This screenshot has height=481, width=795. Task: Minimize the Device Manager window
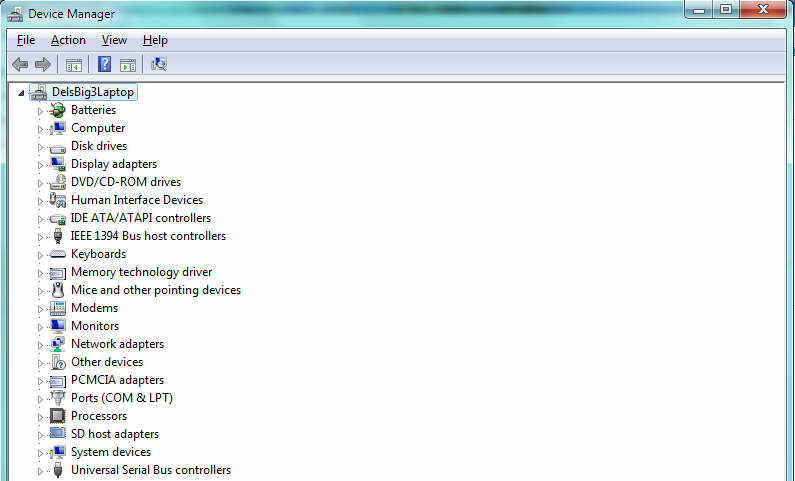(x=699, y=9)
